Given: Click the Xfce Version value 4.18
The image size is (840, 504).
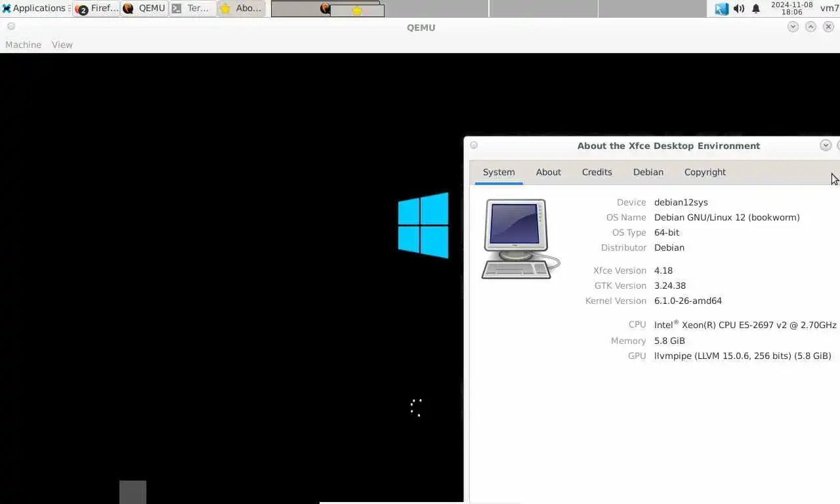Looking at the screenshot, I should 663,271.
